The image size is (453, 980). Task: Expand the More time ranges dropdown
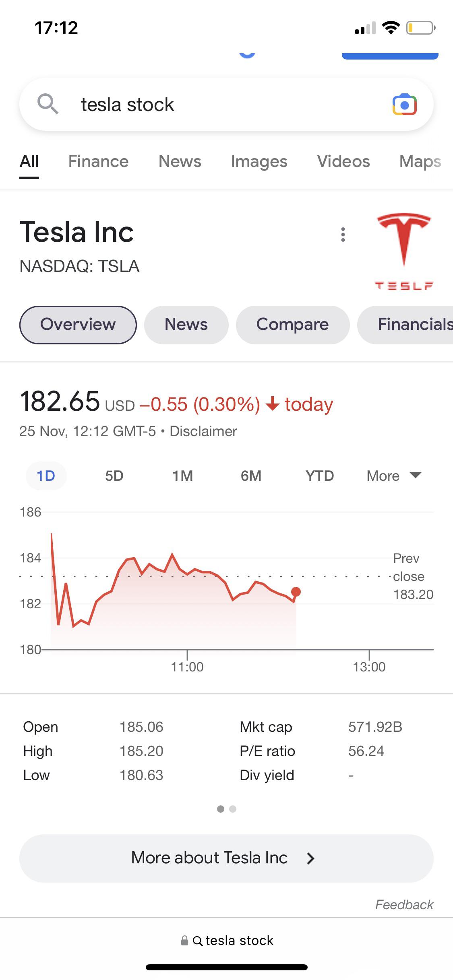point(393,476)
